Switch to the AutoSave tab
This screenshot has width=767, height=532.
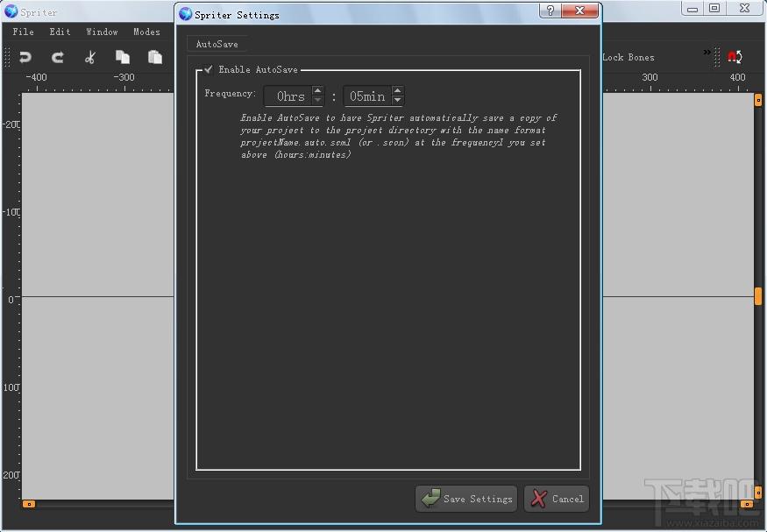click(x=217, y=44)
